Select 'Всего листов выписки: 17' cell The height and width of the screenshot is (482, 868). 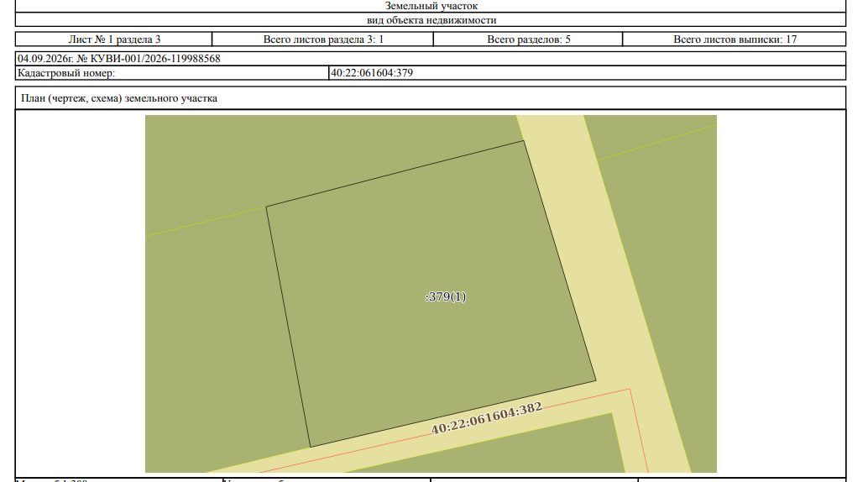(735, 39)
